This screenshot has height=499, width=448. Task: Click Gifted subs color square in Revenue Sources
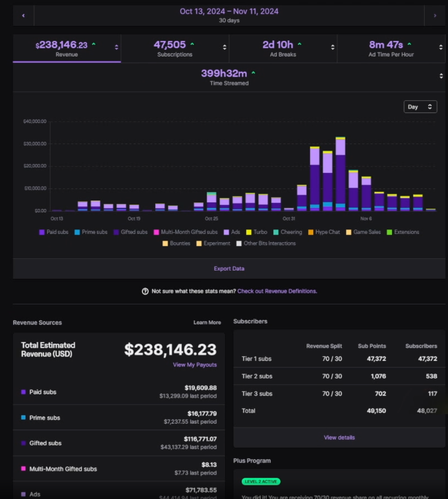23,443
